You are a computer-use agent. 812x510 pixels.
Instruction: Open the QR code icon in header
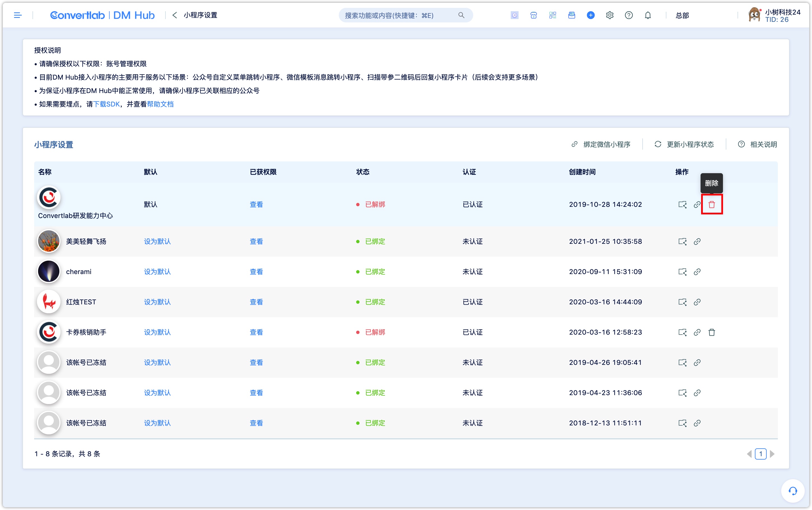pyautogui.click(x=552, y=15)
